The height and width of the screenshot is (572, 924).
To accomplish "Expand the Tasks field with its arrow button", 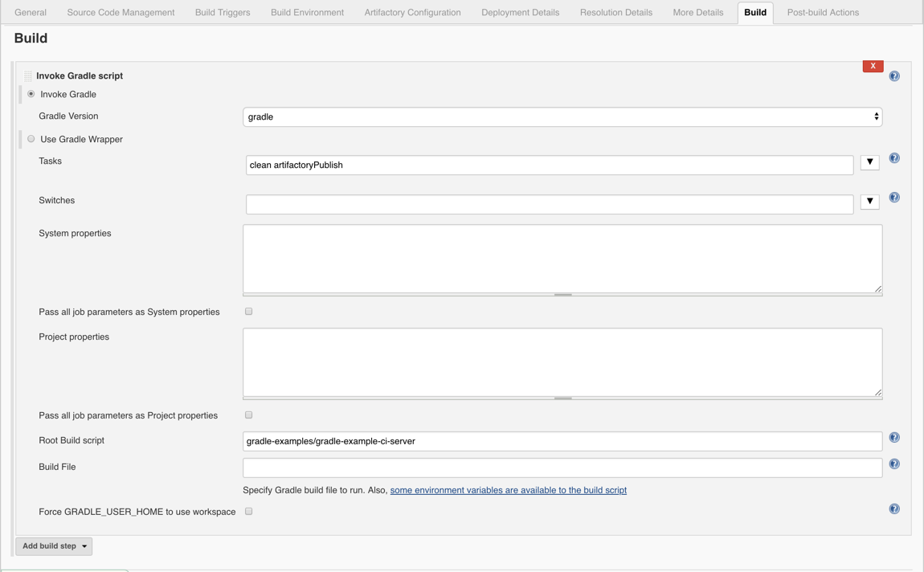I will 869,162.
